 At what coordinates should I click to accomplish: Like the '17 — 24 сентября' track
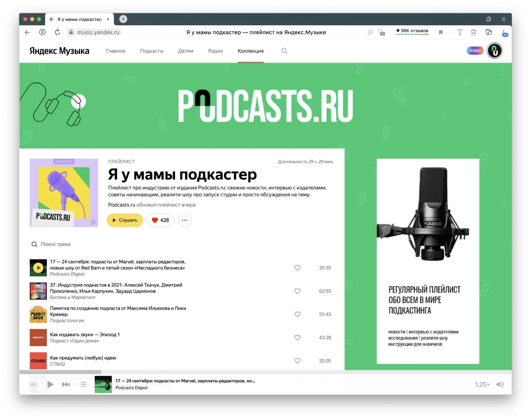(x=297, y=268)
